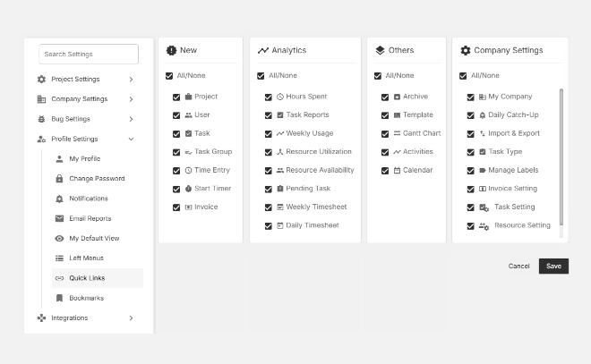Click the Resource Utilization icon
591x364 pixels.
coord(280,152)
